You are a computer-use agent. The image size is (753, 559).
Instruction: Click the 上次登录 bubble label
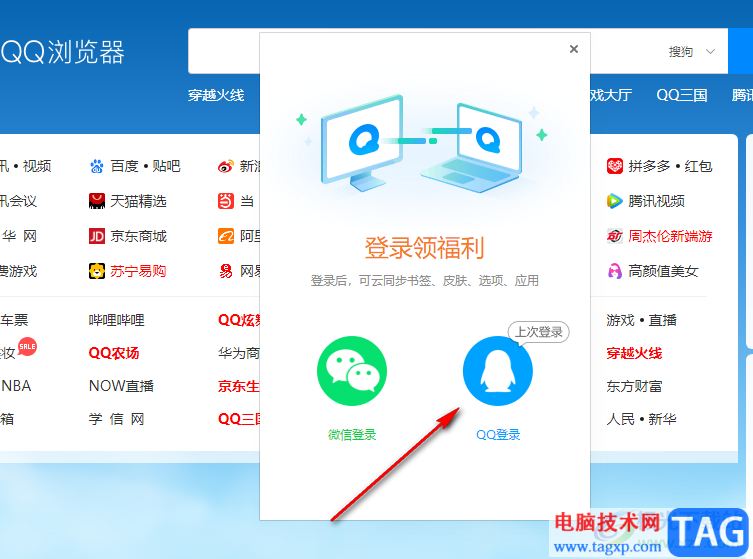click(539, 331)
